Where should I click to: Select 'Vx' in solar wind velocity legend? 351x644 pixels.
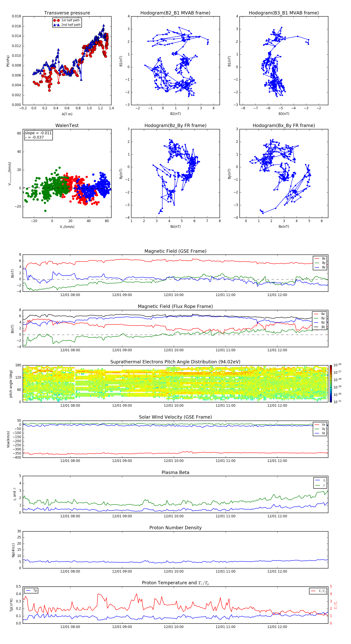[x=320, y=424]
